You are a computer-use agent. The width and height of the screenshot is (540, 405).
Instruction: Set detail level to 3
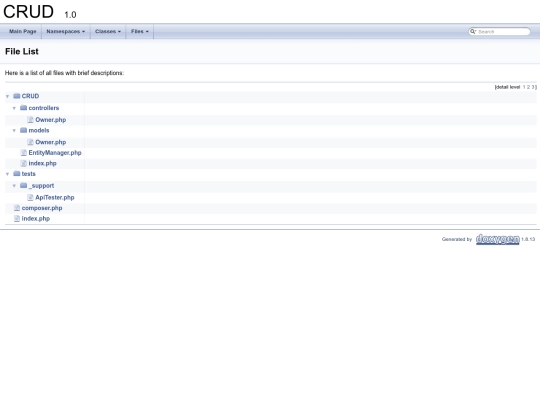[532, 87]
